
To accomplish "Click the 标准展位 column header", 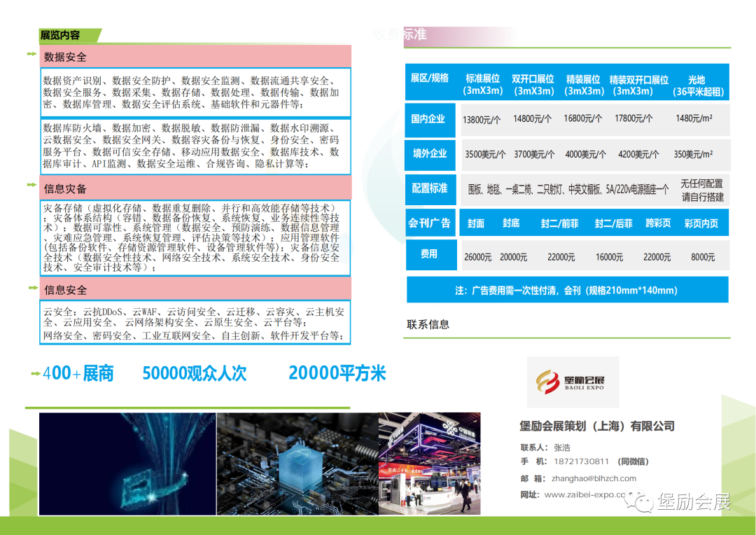I will pos(482,85).
